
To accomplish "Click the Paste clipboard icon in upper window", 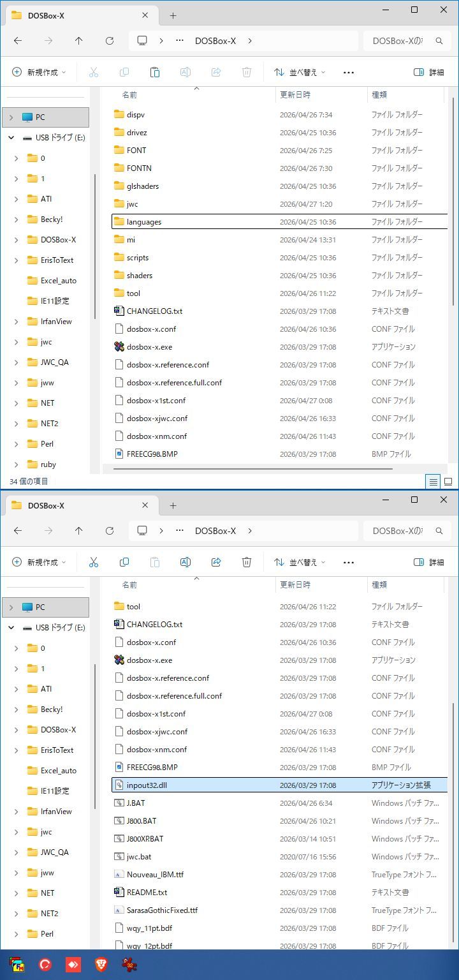I will pyautogui.click(x=155, y=72).
